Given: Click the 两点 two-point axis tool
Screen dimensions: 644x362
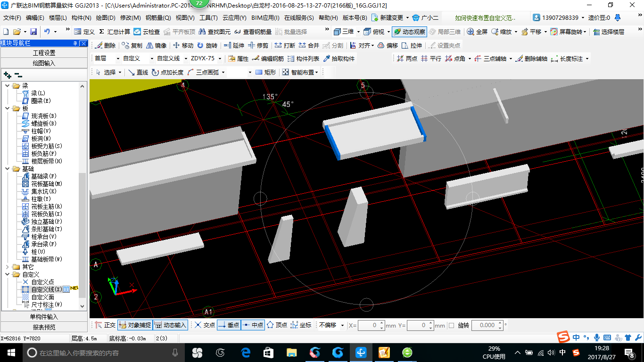Looking at the screenshot, I should [407, 59].
